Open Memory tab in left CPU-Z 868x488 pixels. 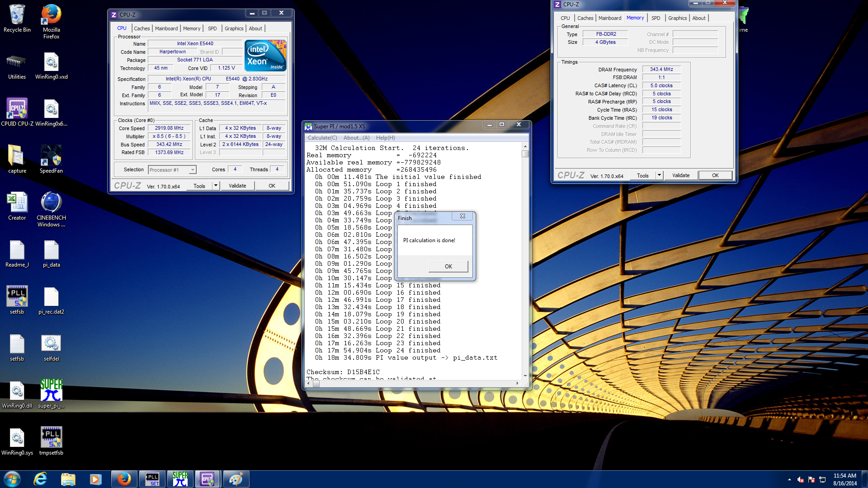coord(192,28)
